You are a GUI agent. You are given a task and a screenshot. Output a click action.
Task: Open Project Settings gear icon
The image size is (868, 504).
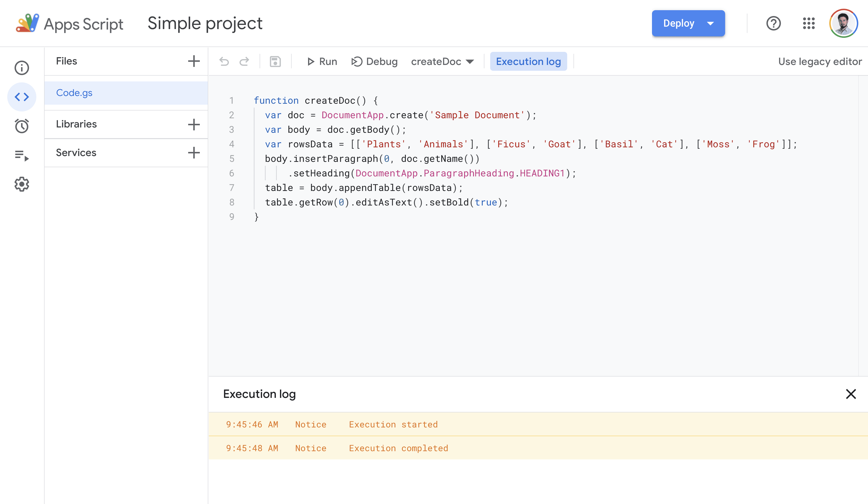pos(22,184)
